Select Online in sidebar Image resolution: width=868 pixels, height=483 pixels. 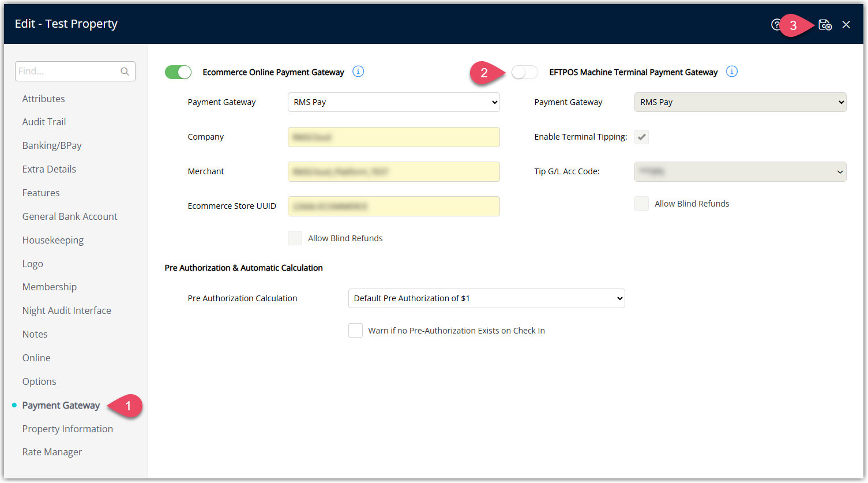(x=36, y=358)
